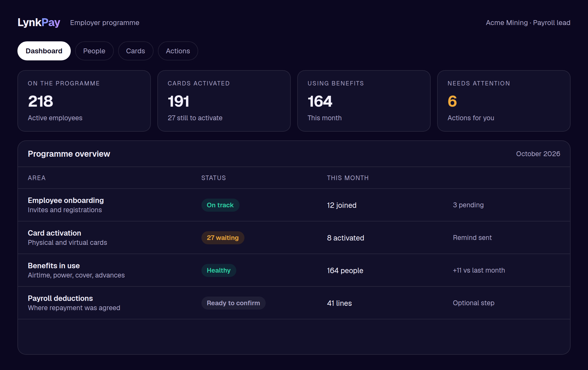
Task: Click the THIS MONTH column header
Action: (x=348, y=178)
